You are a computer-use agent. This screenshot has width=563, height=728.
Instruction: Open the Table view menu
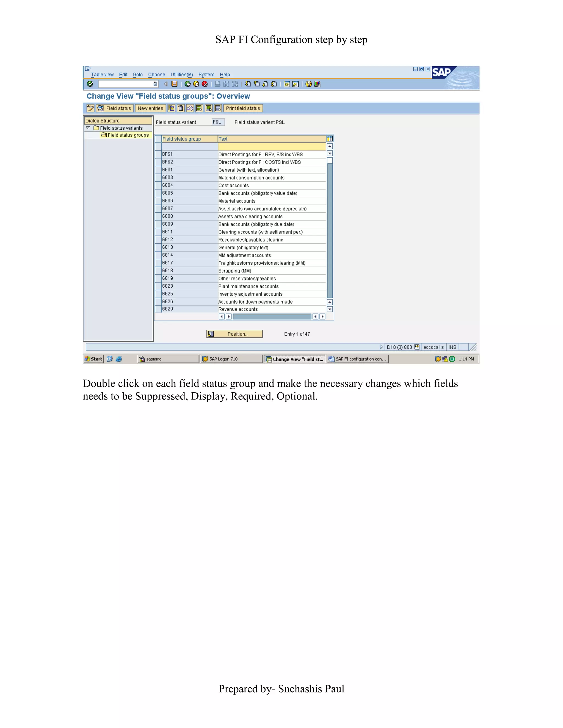tap(102, 75)
